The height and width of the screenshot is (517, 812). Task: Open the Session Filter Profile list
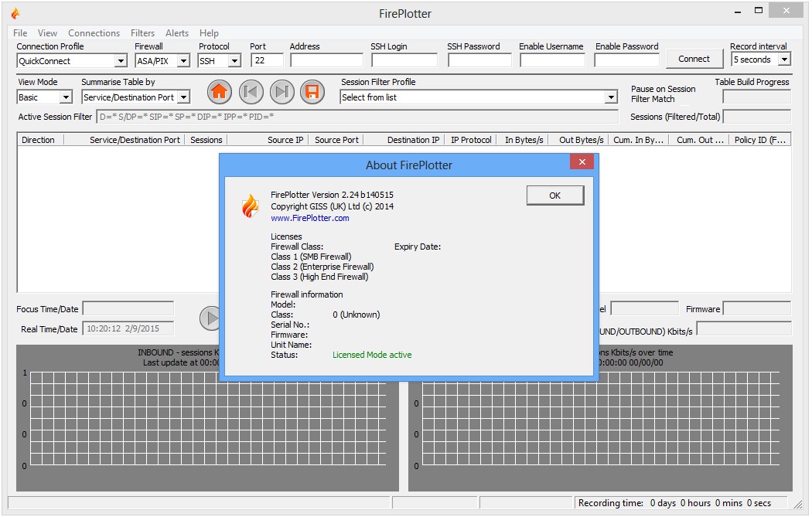click(611, 97)
